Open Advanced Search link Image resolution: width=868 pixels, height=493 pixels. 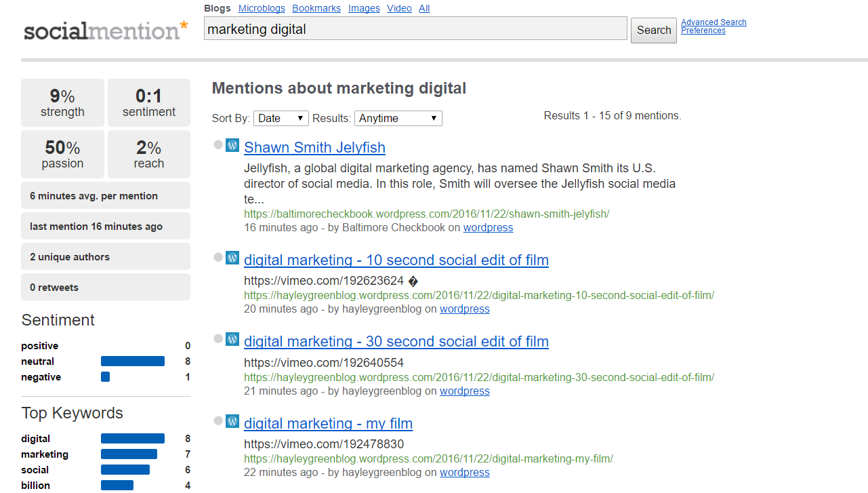coord(714,22)
